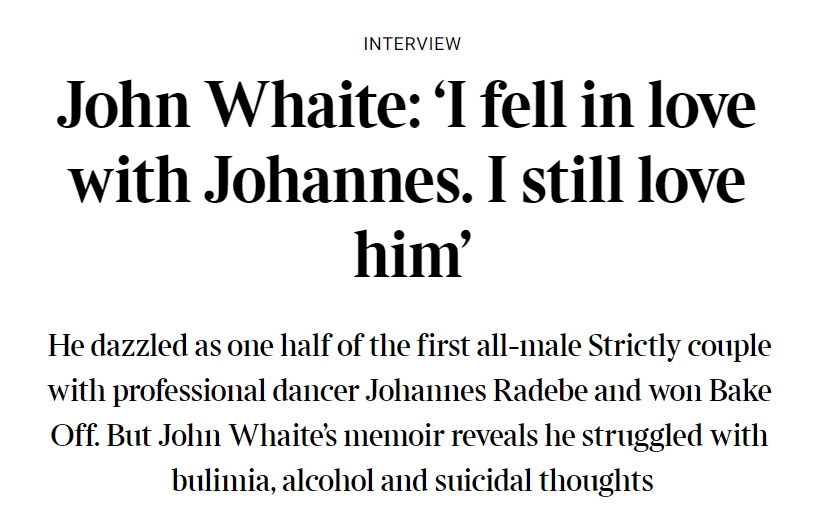Click 'Off.' starting the third subheading line
Image resolution: width=819 pixels, height=514 pixels.
click(75, 435)
